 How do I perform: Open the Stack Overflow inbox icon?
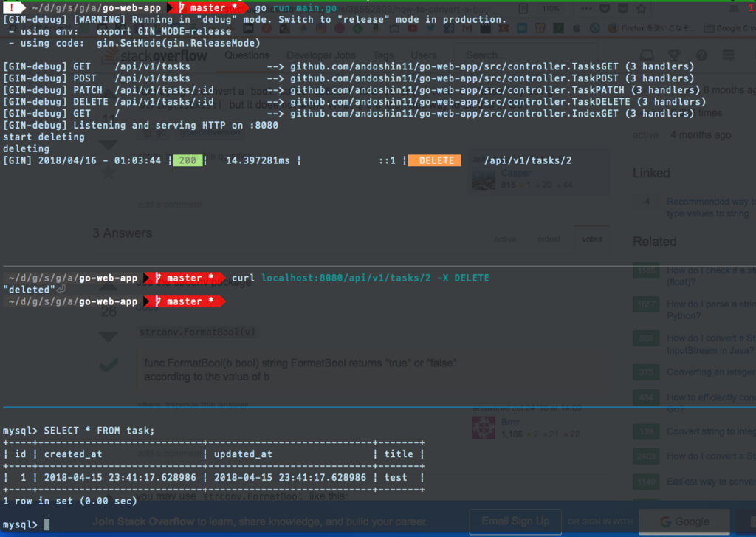[647, 55]
